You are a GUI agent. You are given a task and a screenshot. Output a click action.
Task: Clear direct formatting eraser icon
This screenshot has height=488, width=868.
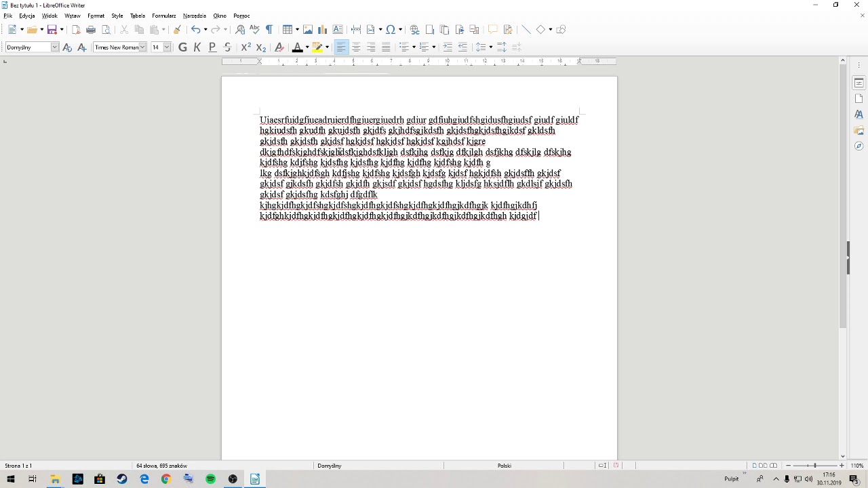(279, 47)
